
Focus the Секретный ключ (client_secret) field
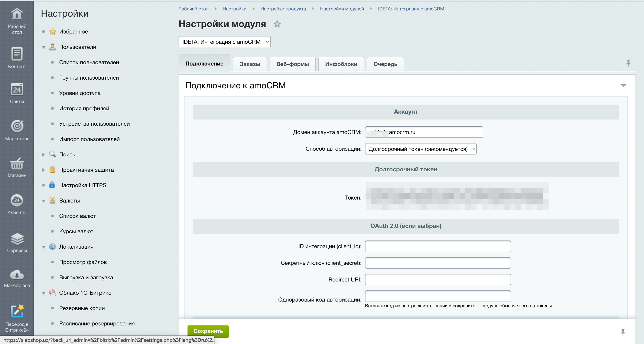[438, 263]
